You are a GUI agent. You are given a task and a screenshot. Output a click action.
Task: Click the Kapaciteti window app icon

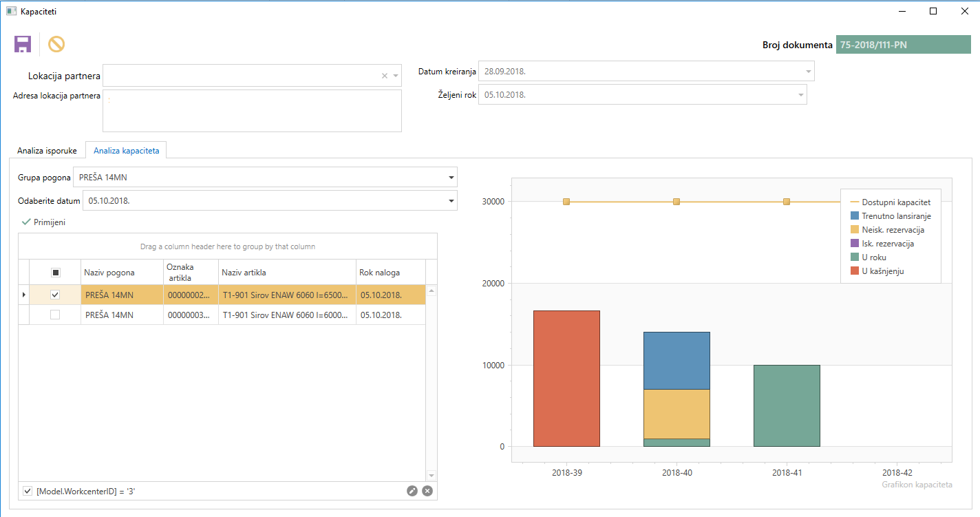coord(11,11)
